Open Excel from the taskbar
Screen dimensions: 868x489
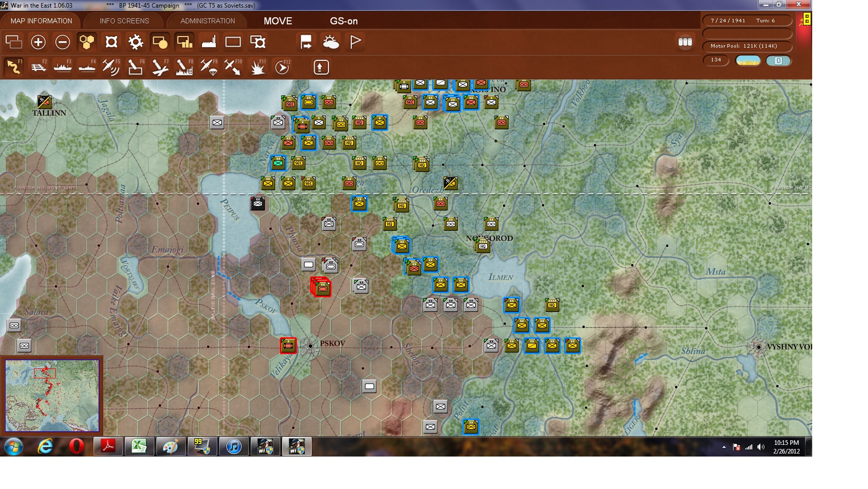[139, 447]
